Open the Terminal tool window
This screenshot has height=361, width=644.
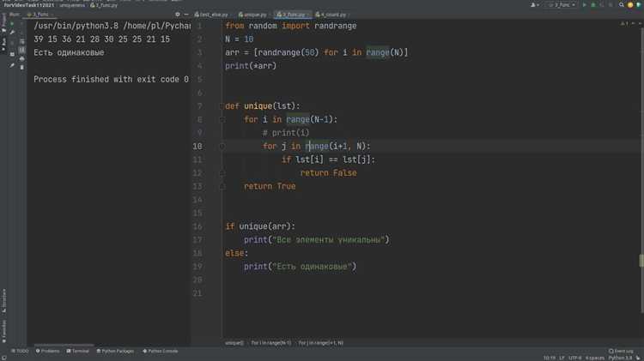click(x=78, y=351)
